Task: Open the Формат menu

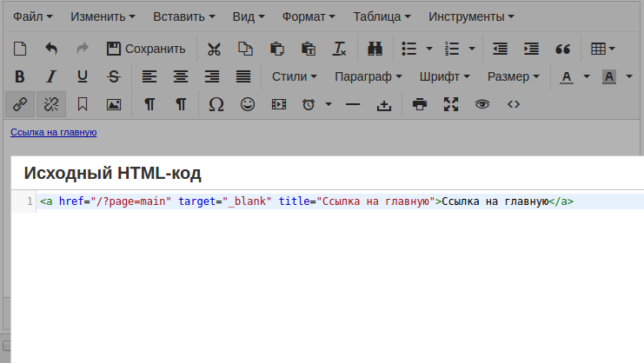Action: 309,16
